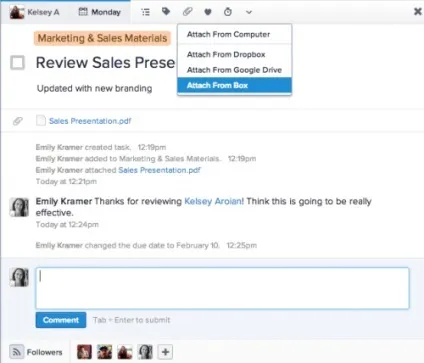
Task: Click the stopwatch timer icon
Action: (228, 12)
